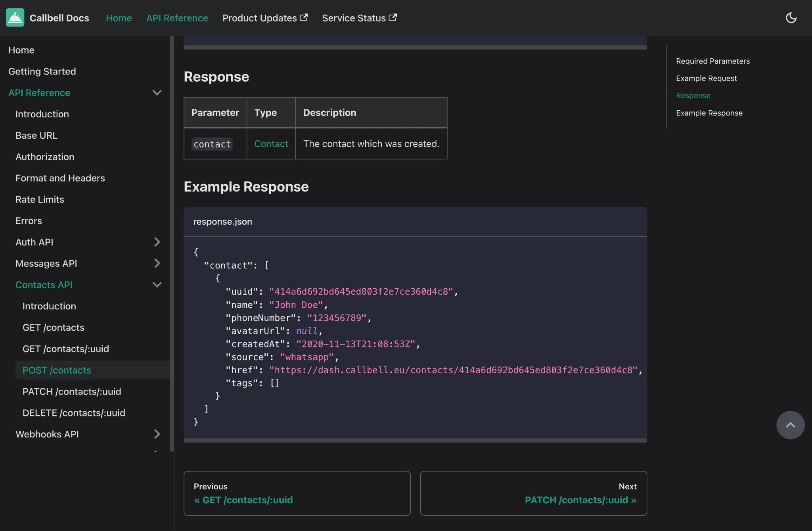Screen dimensions: 812x531
Task: Select GET /contacts sidebar menu item
Action: 53,327
